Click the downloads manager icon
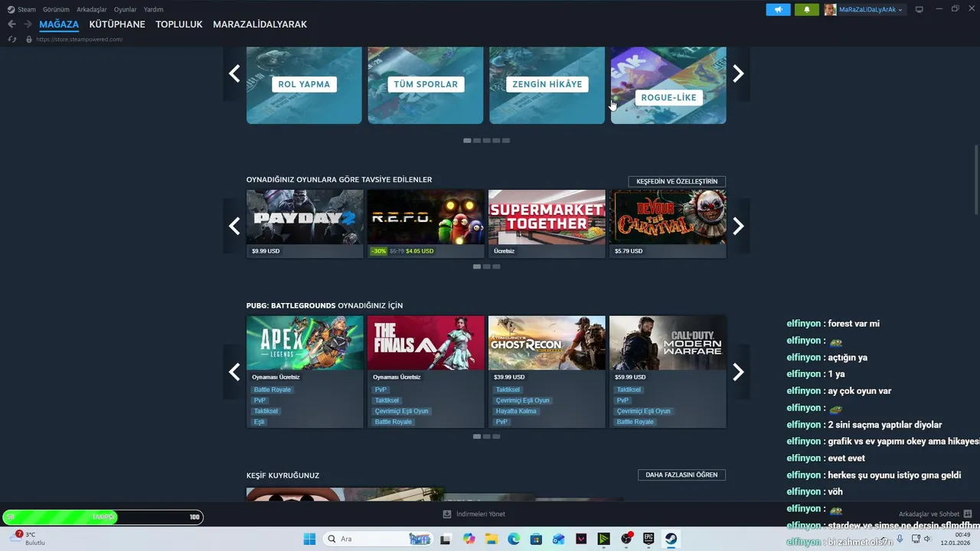The height and width of the screenshot is (551, 980). point(447,514)
